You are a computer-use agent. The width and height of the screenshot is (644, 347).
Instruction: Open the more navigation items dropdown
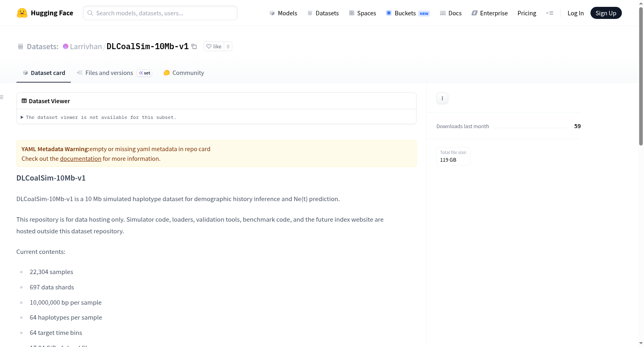tap(549, 13)
